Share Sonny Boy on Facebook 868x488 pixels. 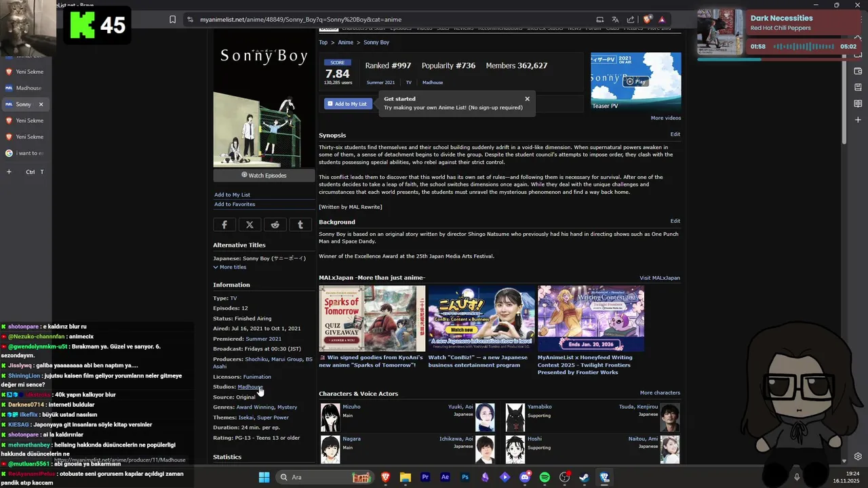pos(224,224)
